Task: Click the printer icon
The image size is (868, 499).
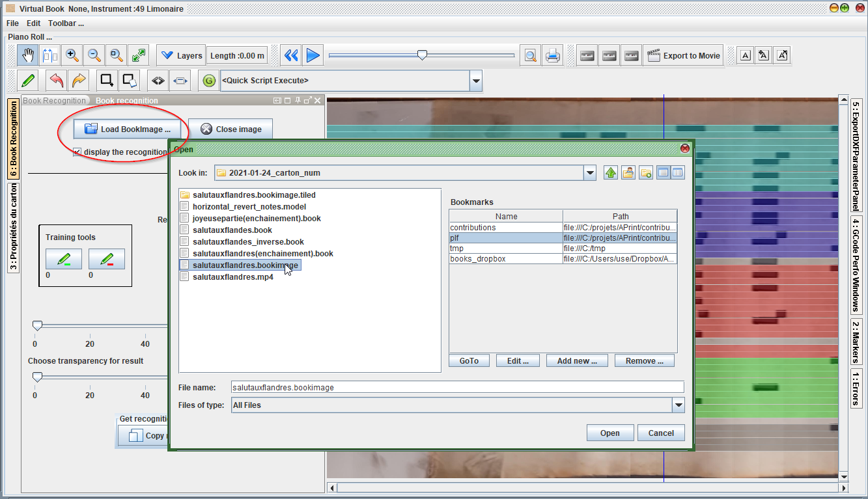Action: tap(553, 55)
